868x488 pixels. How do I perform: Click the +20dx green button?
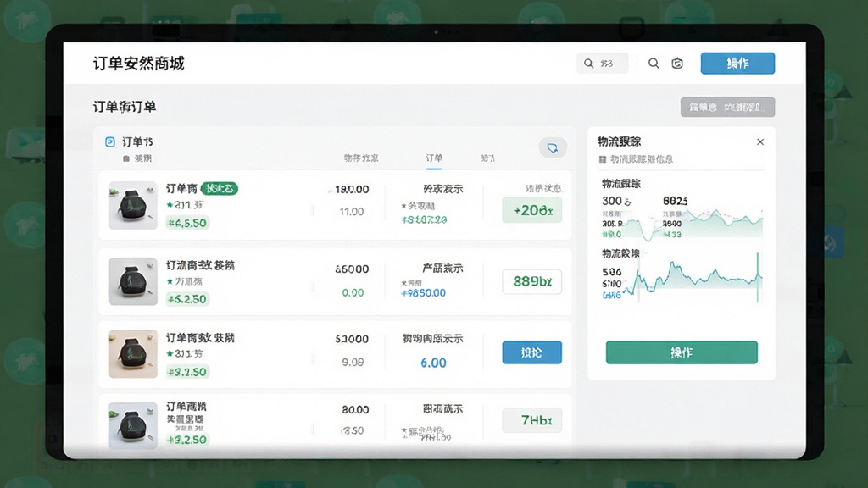531,210
